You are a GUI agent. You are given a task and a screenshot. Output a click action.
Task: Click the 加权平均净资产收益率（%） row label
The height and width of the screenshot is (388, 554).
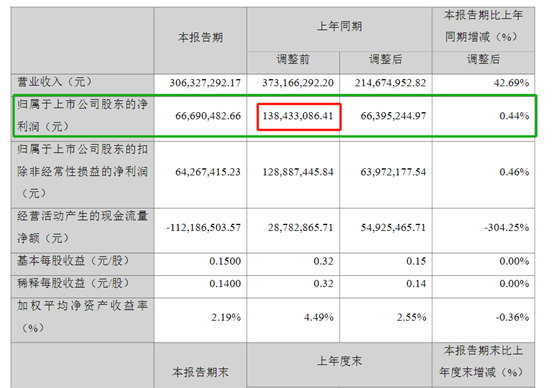tap(82, 317)
